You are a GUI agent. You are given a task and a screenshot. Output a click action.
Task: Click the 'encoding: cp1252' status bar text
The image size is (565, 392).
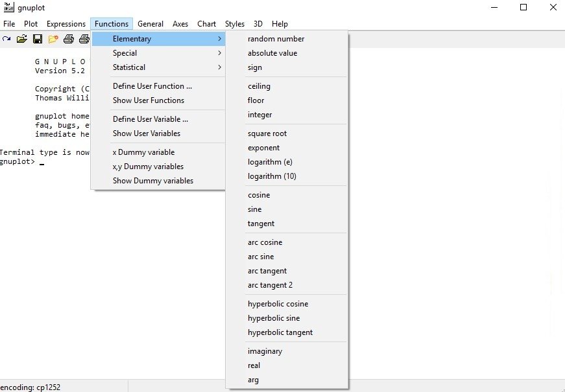[30, 387]
